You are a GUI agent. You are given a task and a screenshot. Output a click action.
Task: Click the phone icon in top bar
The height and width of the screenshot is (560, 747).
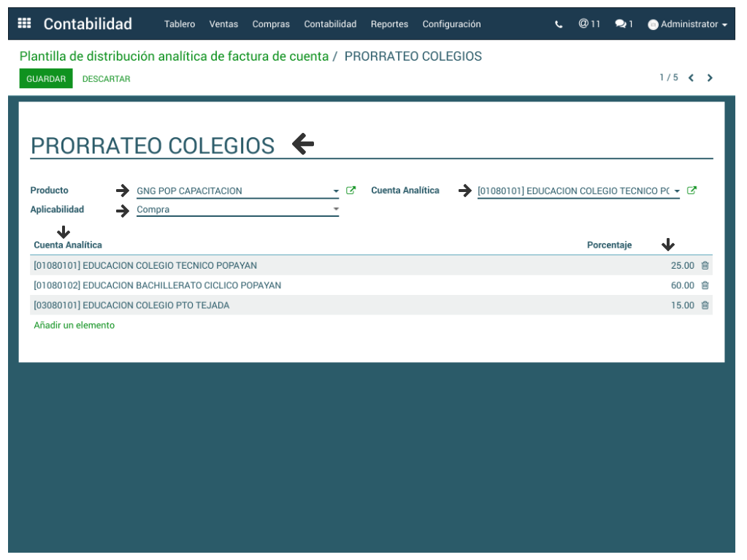(x=559, y=24)
